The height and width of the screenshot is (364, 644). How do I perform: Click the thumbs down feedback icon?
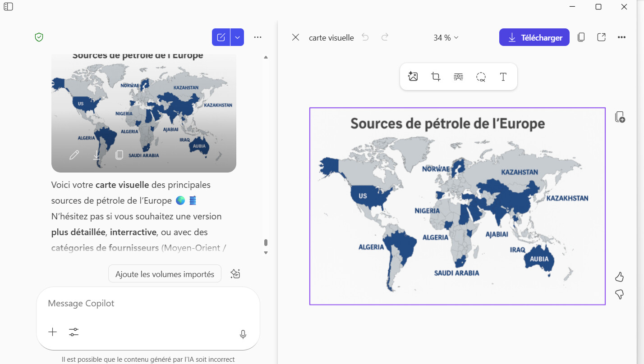(x=619, y=294)
